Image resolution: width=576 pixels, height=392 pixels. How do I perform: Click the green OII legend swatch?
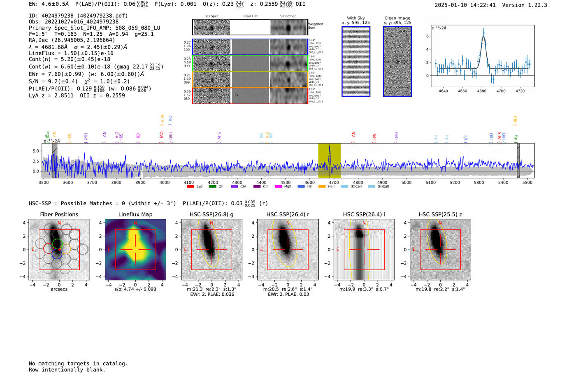tap(212, 186)
